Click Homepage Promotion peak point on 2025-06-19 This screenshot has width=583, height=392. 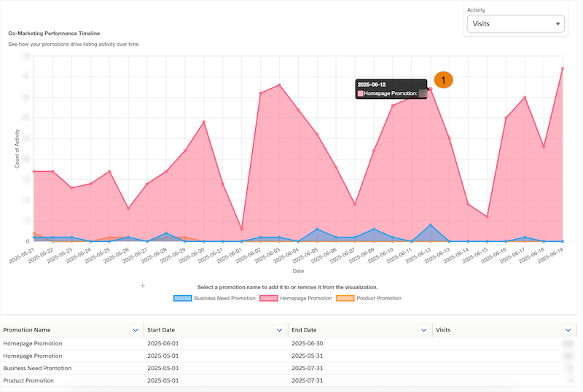click(563, 68)
